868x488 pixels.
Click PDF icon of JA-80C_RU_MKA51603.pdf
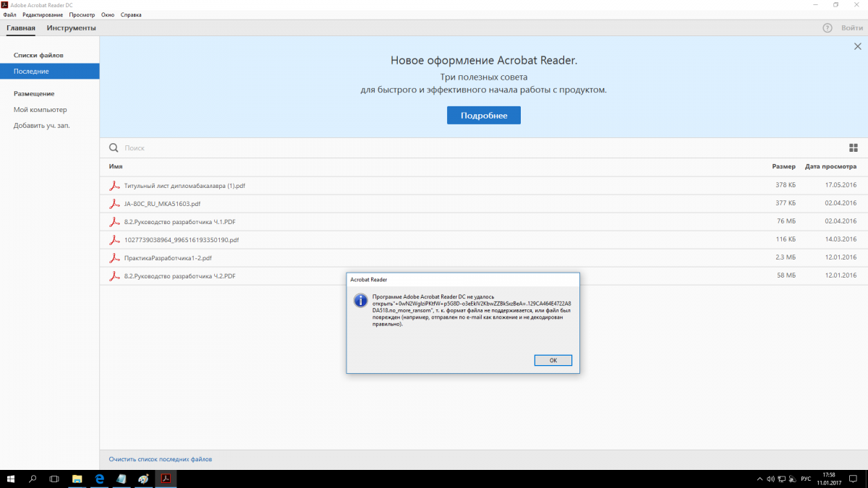point(114,204)
